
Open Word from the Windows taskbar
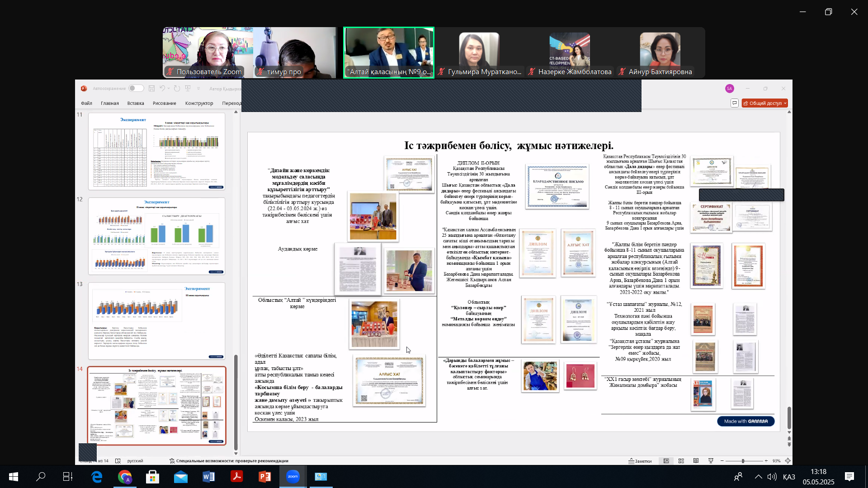tap(208, 477)
